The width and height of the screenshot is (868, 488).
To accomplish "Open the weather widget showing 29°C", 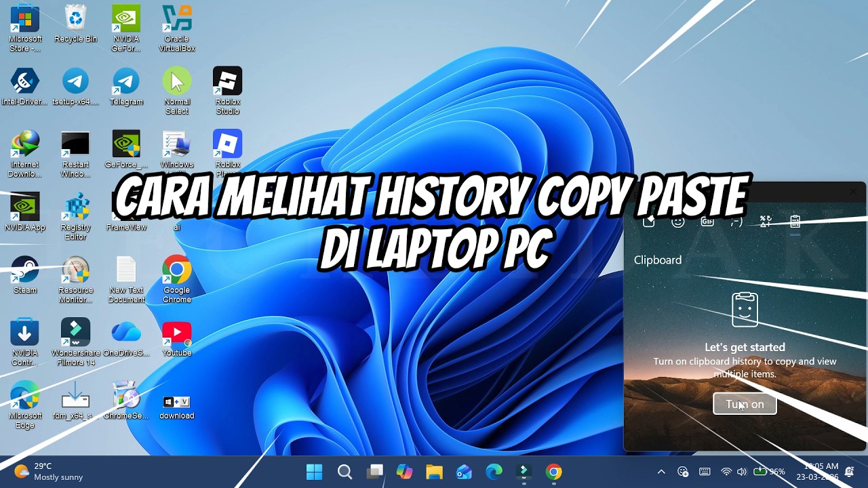I will click(49, 472).
